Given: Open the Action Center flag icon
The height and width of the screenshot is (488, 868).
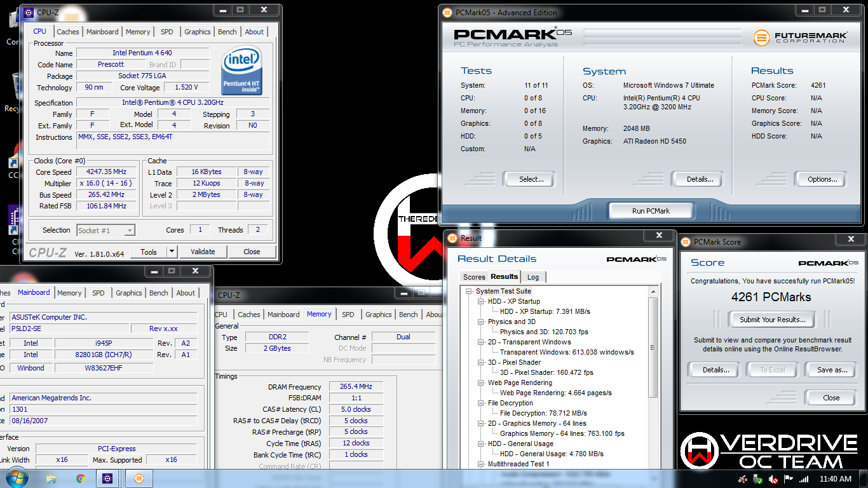Looking at the screenshot, I should 789,479.
